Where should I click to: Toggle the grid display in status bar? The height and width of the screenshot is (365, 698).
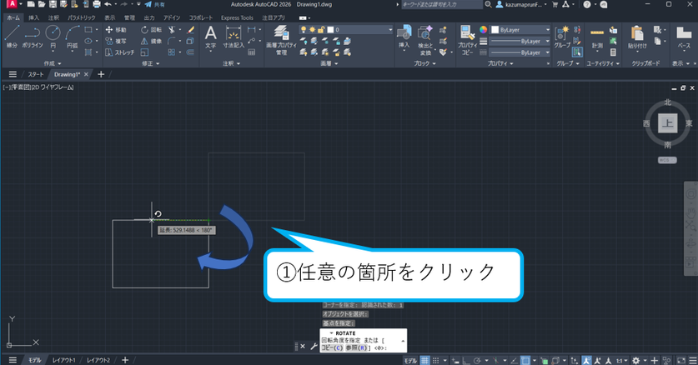click(425, 360)
